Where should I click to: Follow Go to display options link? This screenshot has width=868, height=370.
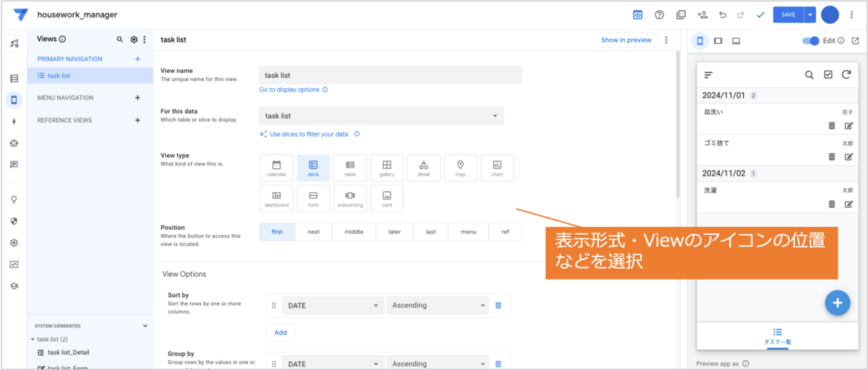click(289, 90)
